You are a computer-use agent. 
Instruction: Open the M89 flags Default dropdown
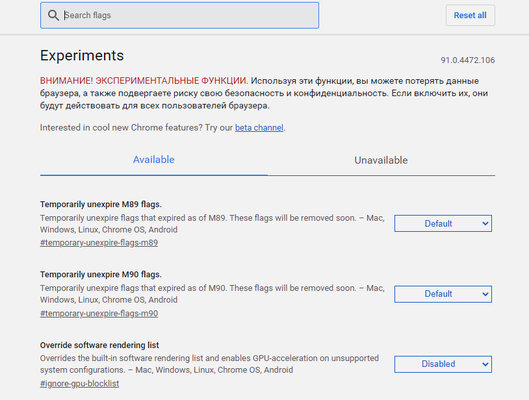(x=443, y=224)
